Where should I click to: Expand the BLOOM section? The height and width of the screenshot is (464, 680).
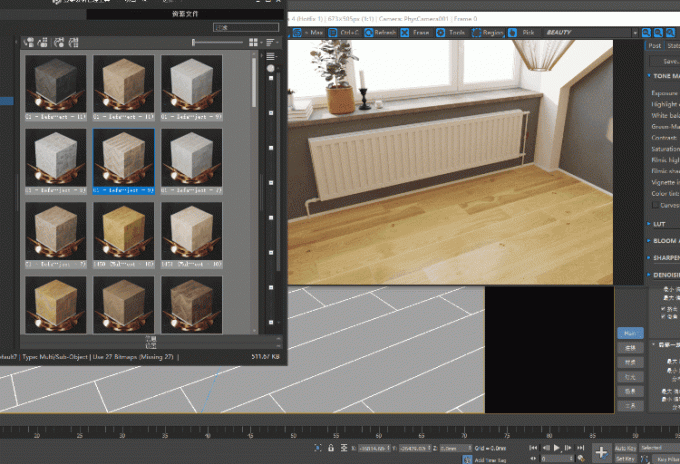662,241
